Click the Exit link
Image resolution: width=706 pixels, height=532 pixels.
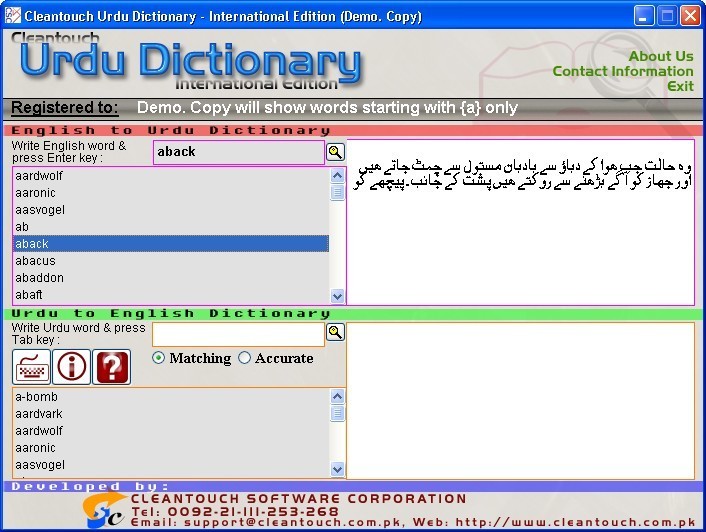coord(680,86)
